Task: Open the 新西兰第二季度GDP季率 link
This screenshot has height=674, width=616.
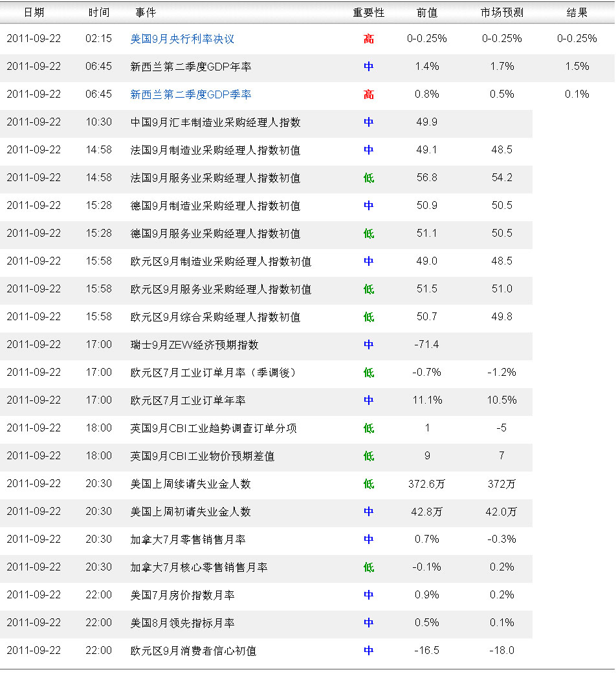Action: click(191, 94)
